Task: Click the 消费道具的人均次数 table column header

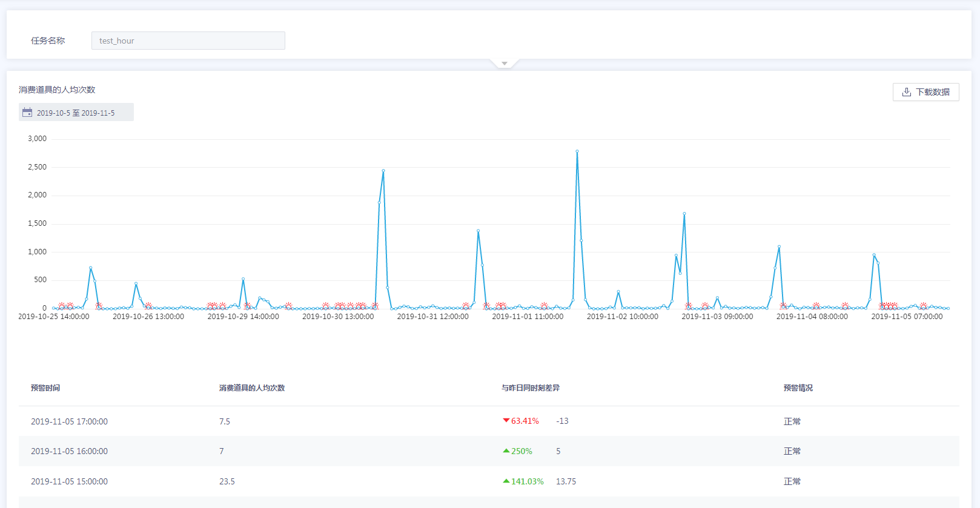Action: click(x=251, y=388)
